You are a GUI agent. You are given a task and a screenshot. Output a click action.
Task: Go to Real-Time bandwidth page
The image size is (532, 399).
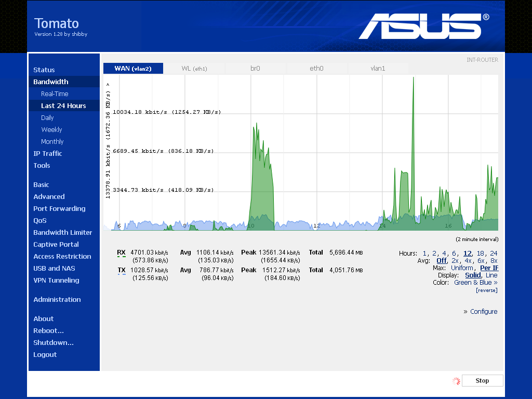tap(55, 94)
